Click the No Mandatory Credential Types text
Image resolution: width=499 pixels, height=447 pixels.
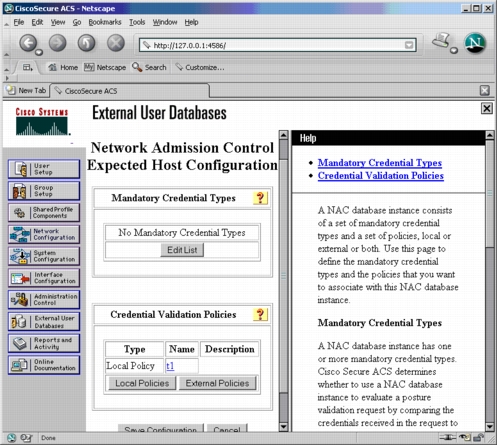(x=182, y=233)
